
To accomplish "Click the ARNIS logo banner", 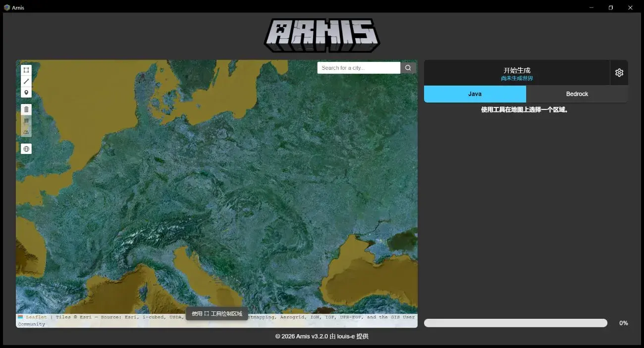I will pyautogui.click(x=322, y=35).
